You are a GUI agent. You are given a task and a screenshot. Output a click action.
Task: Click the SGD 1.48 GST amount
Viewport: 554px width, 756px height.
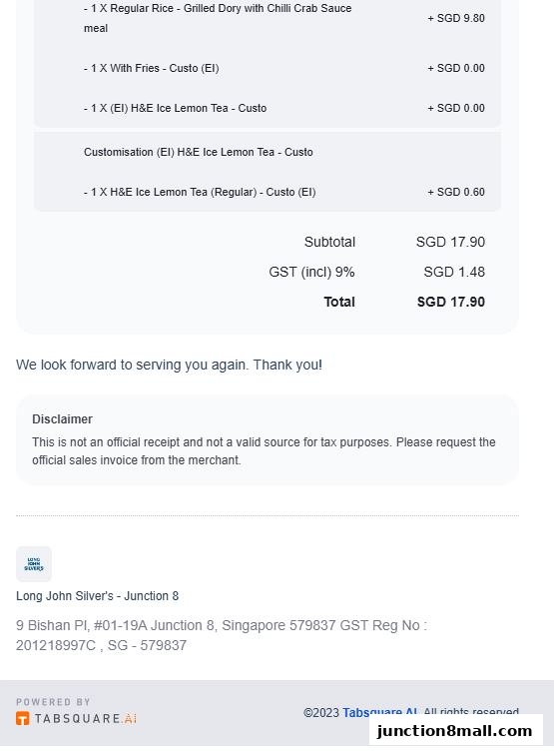tap(454, 272)
